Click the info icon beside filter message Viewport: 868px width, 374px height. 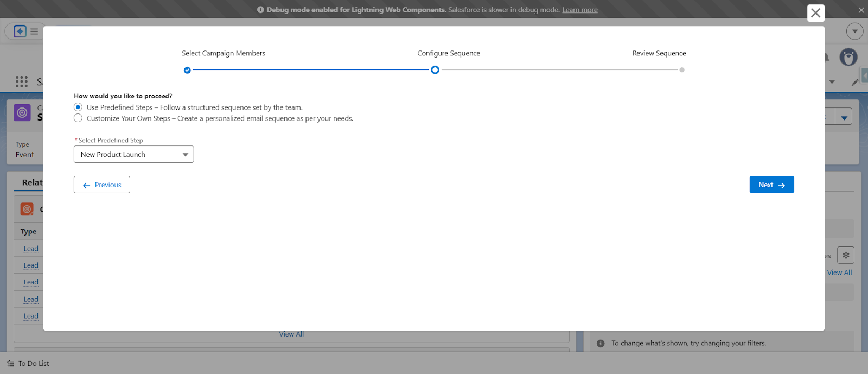tap(601, 343)
